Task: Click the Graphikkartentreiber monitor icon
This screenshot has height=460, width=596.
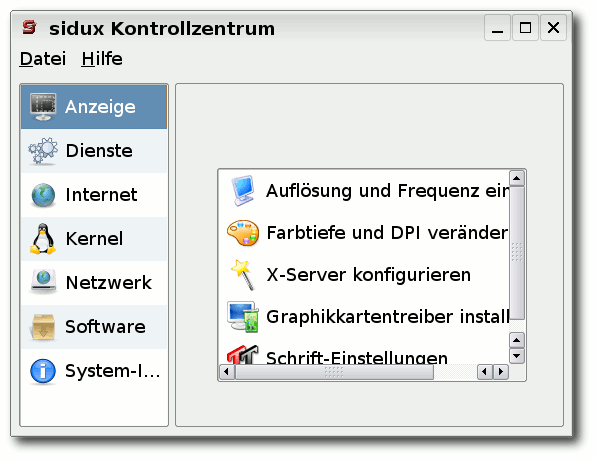Action: pyautogui.click(x=243, y=317)
